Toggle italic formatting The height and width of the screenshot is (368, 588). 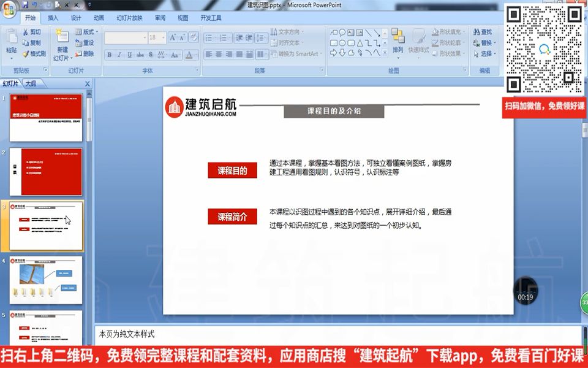[x=118, y=54]
